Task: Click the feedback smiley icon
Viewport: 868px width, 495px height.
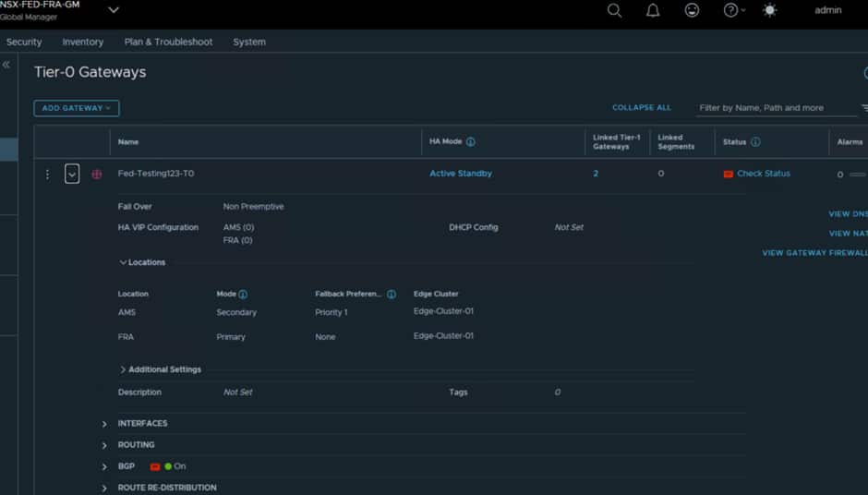Action: click(x=692, y=10)
